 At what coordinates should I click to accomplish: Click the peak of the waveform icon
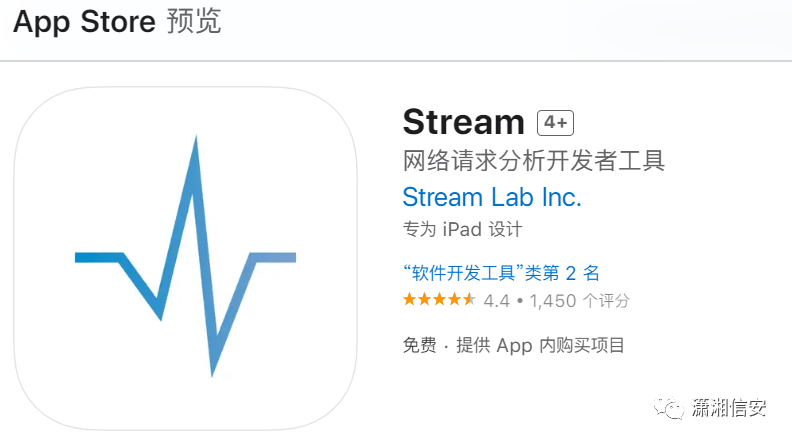(x=196, y=141)
